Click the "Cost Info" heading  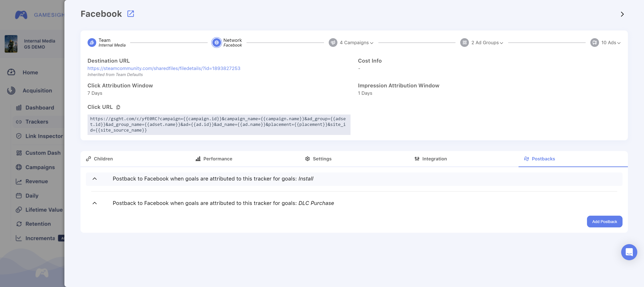pyautogui.click(x=369, y=61)
